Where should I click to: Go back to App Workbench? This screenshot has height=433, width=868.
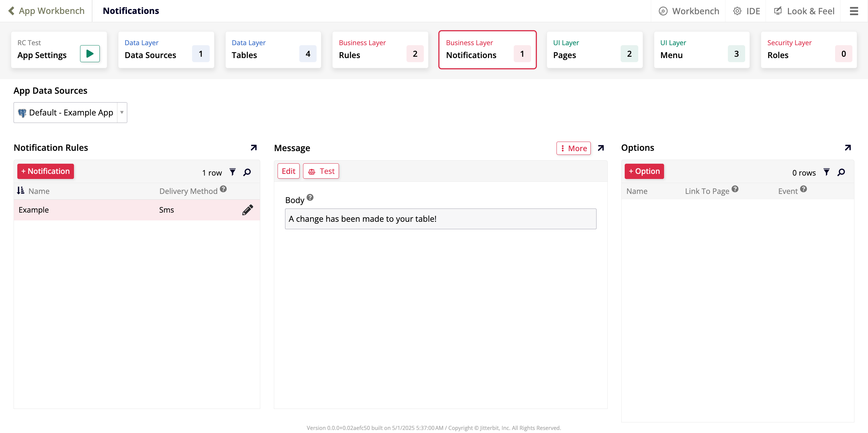(x=46, y=11)
